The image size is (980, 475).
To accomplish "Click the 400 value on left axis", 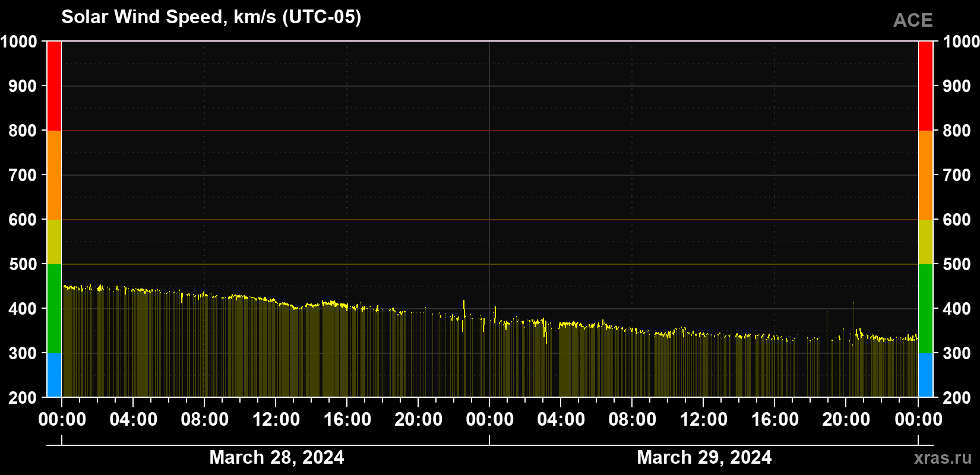I will click(23, 309).
